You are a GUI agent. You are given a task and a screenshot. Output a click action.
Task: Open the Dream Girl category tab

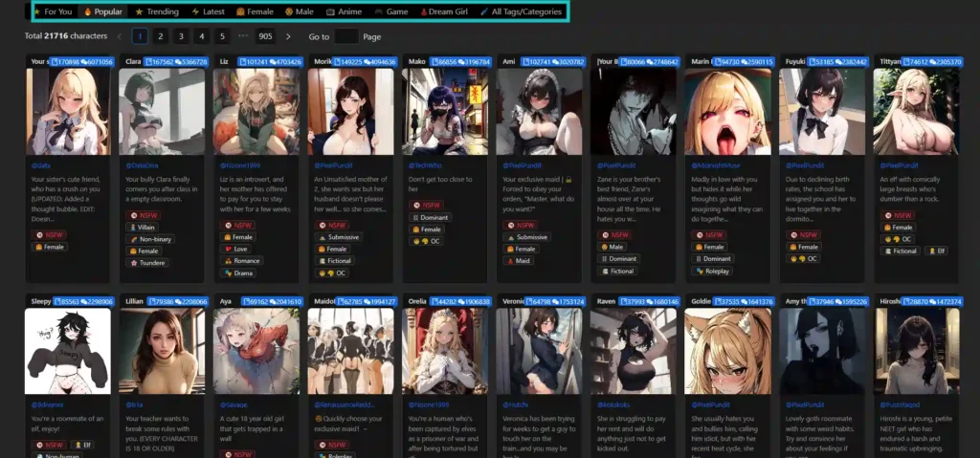[444, 11]
